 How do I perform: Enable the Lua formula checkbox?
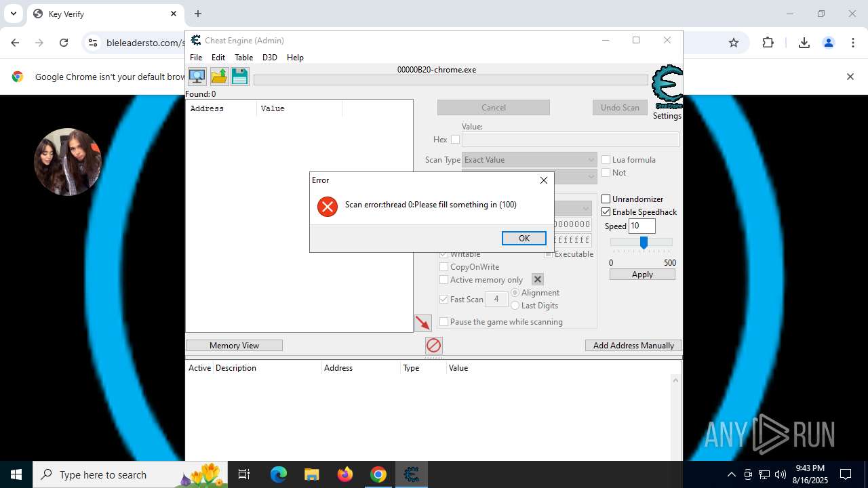click(606, 160)
